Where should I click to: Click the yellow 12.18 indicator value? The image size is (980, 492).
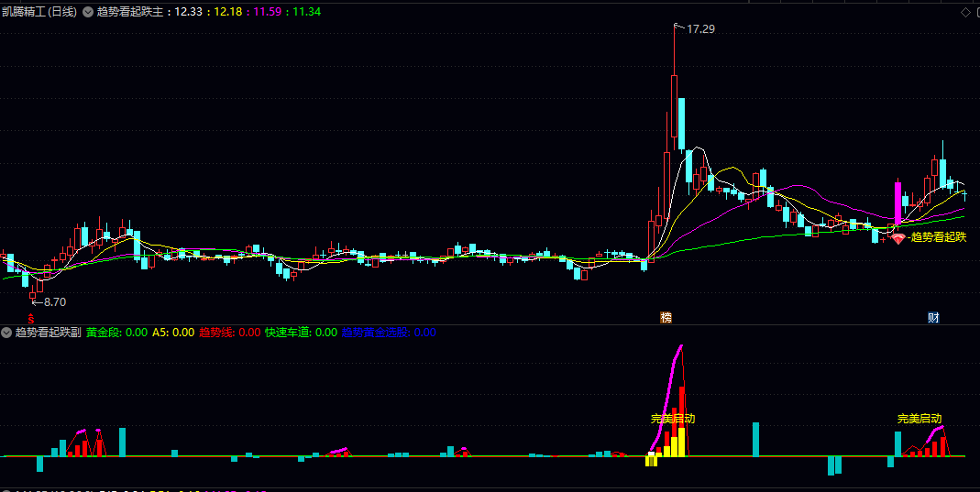[x=227, y=12]
